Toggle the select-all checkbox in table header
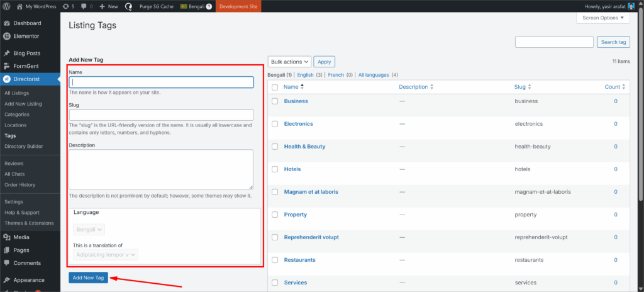 point(275,87)
